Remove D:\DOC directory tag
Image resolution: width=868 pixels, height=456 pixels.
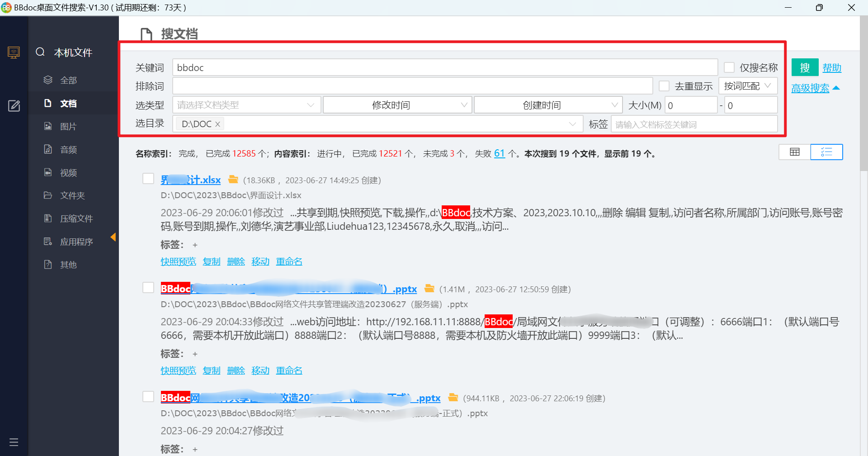(x=217, y=124)
